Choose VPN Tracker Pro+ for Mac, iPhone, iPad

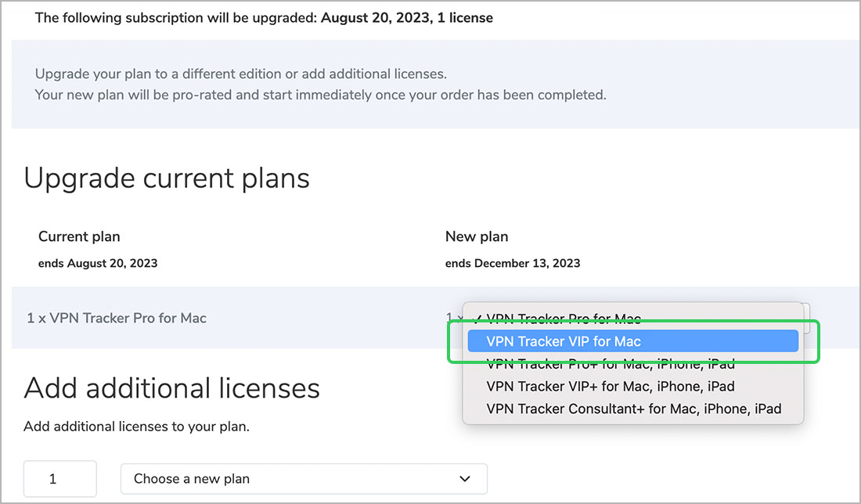[611, 364]
